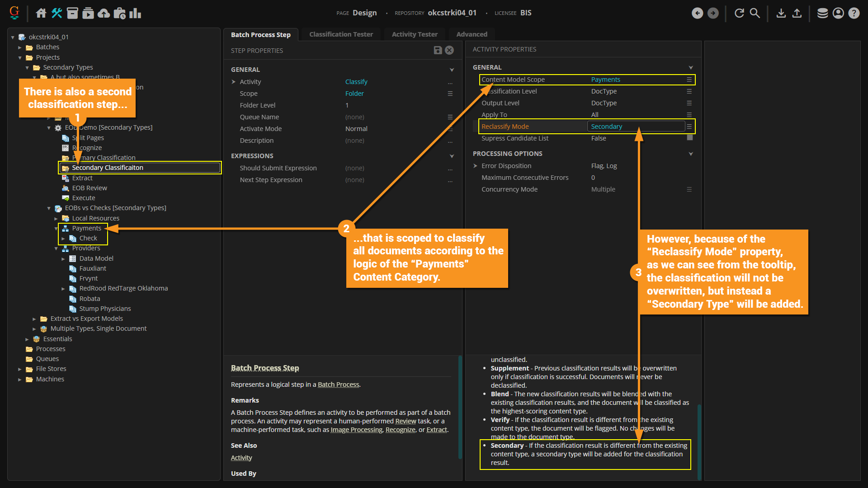Expand the File Stores folder node
Viewport: 868px width, 488px height.
(x=20, y=369)
